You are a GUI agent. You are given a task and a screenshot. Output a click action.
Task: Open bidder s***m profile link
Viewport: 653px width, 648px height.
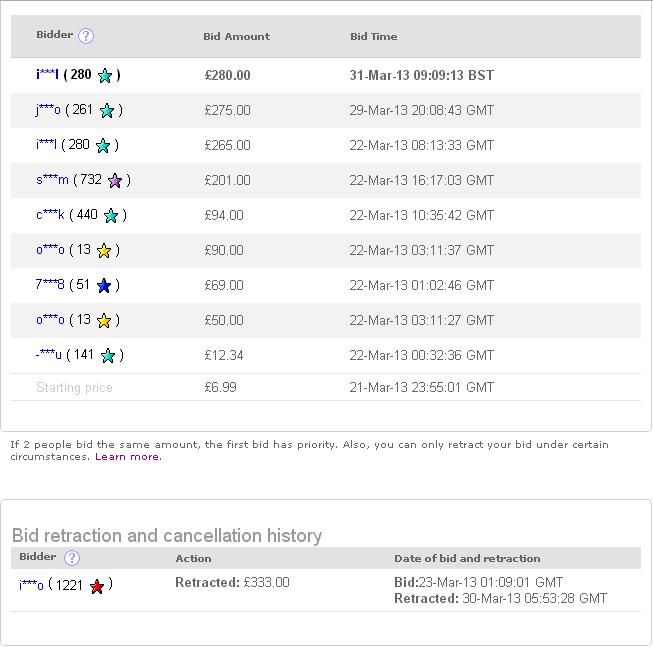point(52,180)
